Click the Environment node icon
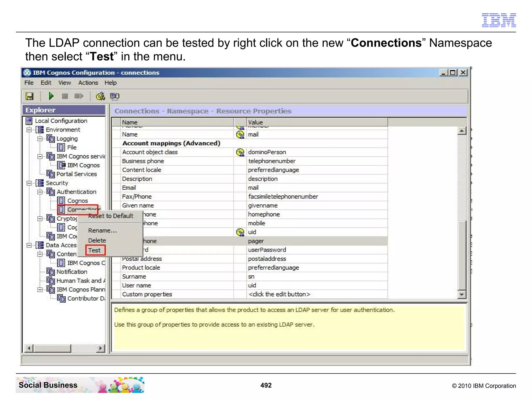The height and width of the screenshot is (399, 532). tap(40, 130)
